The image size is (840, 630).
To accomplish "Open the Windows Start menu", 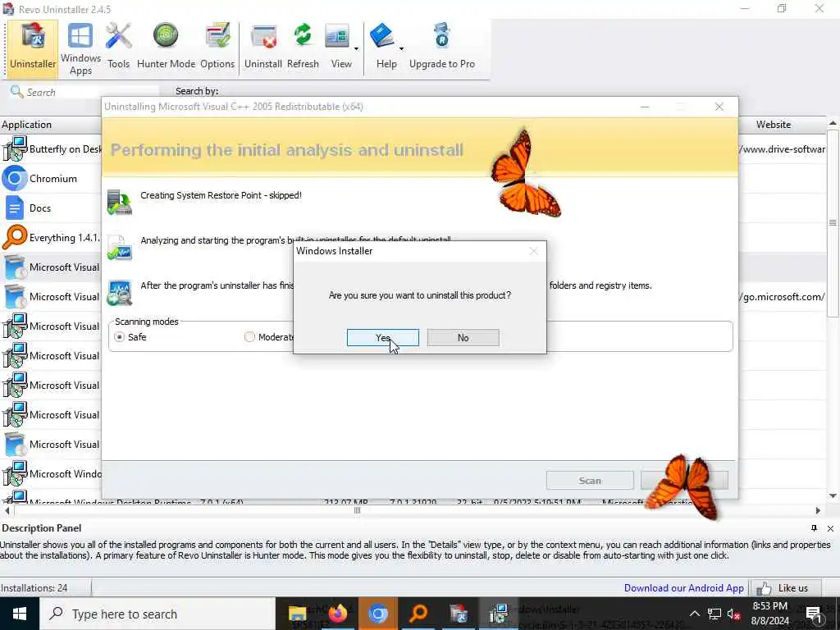I will click(x=20, y=614).
